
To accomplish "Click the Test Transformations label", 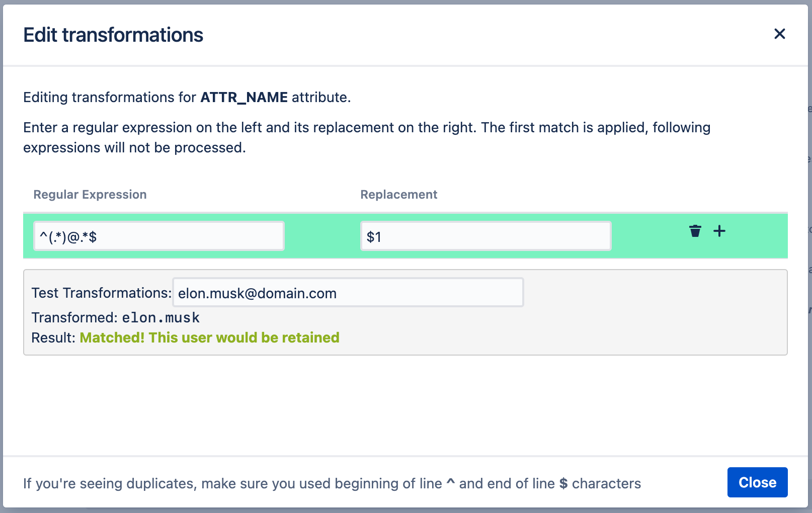I will (101, 293).
